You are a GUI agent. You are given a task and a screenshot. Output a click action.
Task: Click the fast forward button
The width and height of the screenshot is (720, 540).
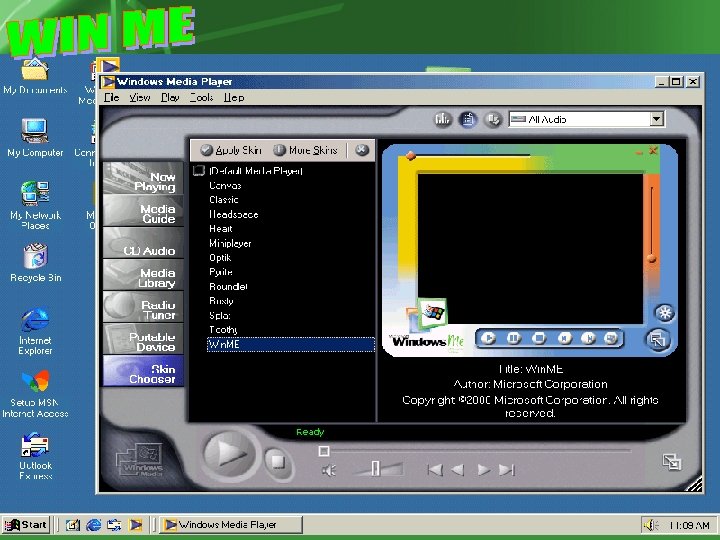(x=484, y=470)
